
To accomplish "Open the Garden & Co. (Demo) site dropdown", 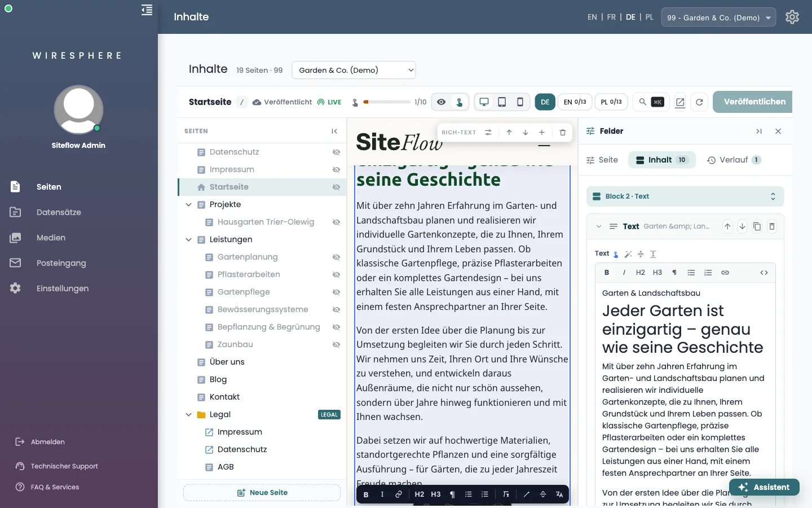I will (x=354, y=70).
